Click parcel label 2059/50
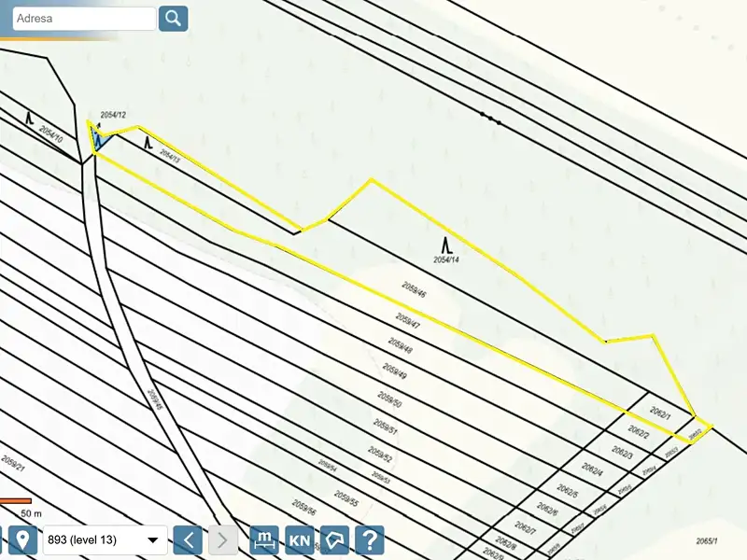The image size is (747, 560). [389, 399]
